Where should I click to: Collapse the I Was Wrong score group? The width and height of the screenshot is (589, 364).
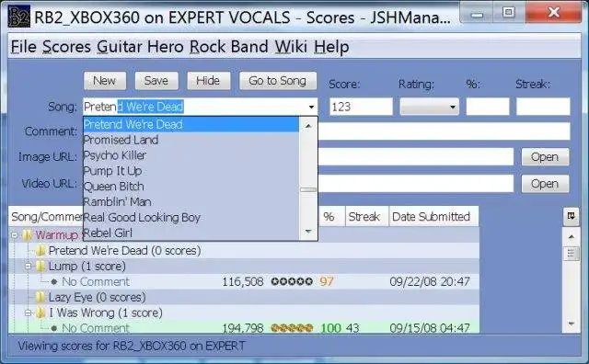28,313
